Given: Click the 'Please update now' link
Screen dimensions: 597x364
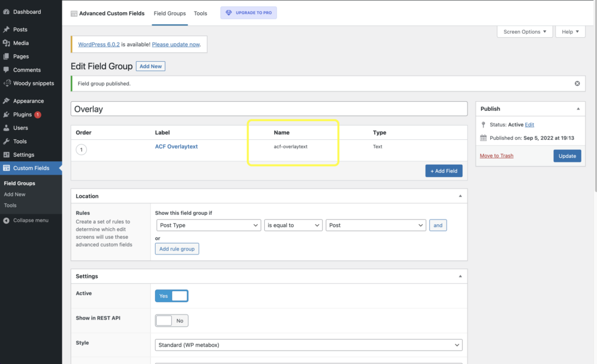Looking at the screenshot, I should point(176,44).
